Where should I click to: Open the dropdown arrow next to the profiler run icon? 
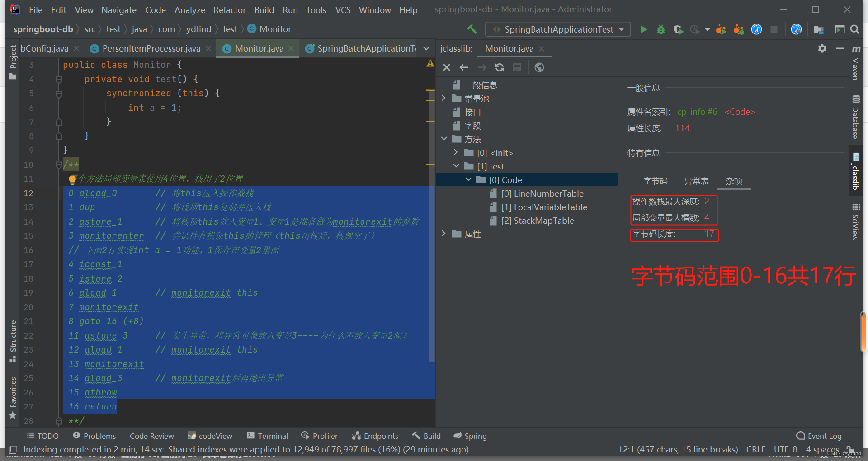(x=707, y=30)
